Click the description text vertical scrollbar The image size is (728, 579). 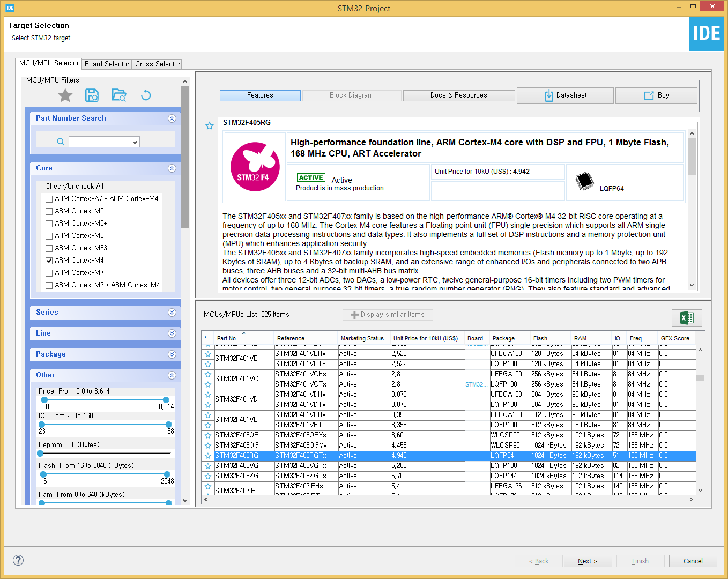pyautogui.click(x=692, y=157)
